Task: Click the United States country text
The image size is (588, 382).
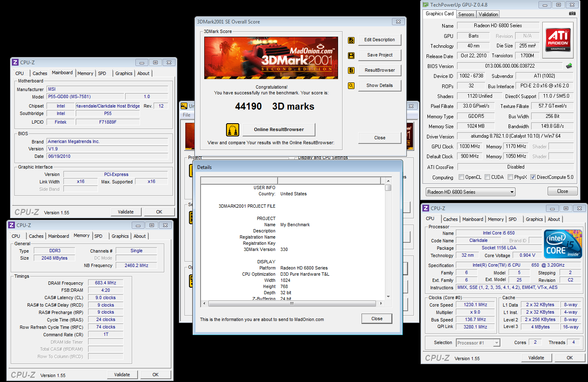Action: [x=293, y=194]
